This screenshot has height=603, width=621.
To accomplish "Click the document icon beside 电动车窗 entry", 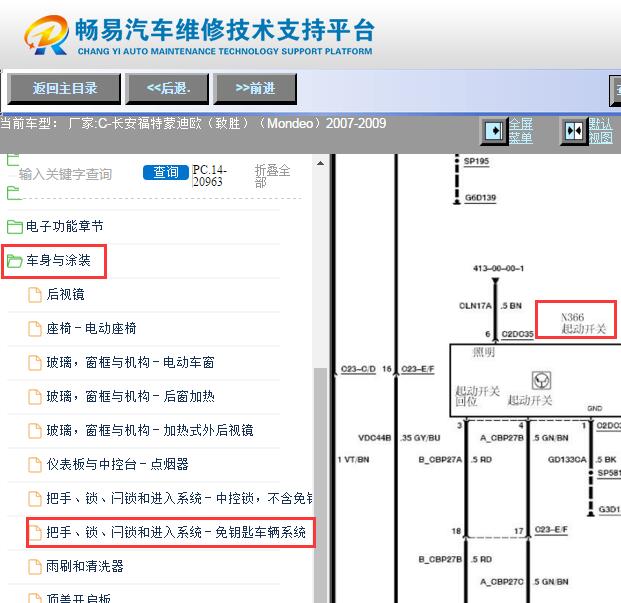I will 35,363.
